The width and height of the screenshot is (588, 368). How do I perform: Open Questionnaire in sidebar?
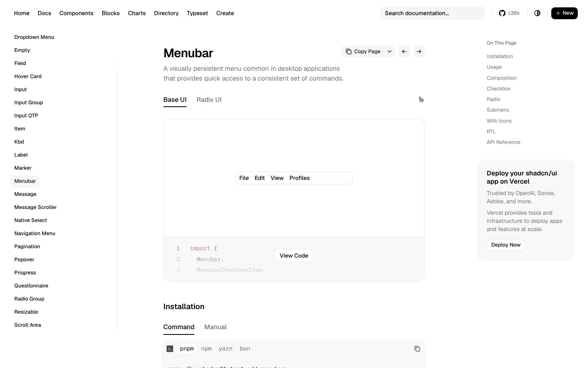click(31, 286)
